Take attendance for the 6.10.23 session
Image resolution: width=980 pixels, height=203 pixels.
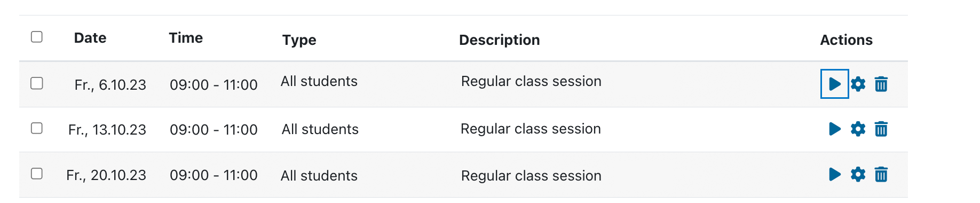tap(834, 84)
